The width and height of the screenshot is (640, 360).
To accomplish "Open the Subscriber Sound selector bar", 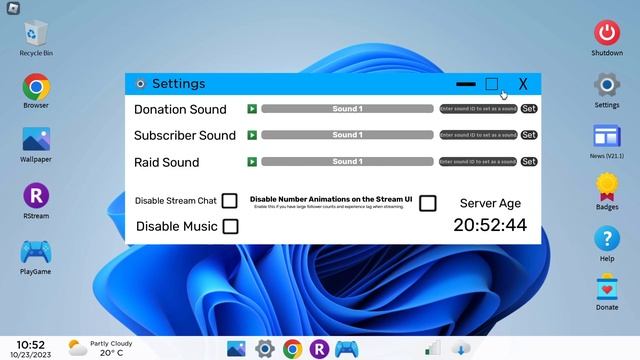I will point(347,135).
